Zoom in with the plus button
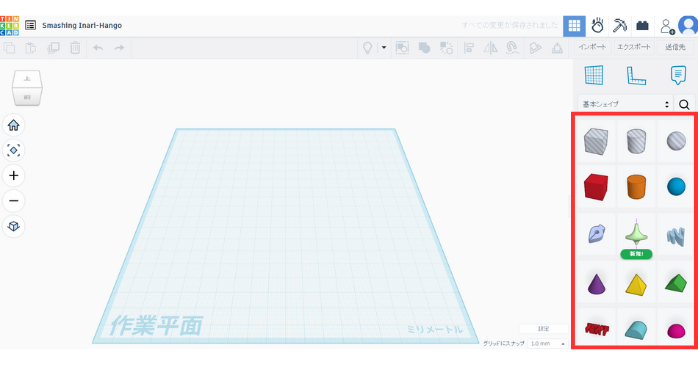 [x=13, y=175]
